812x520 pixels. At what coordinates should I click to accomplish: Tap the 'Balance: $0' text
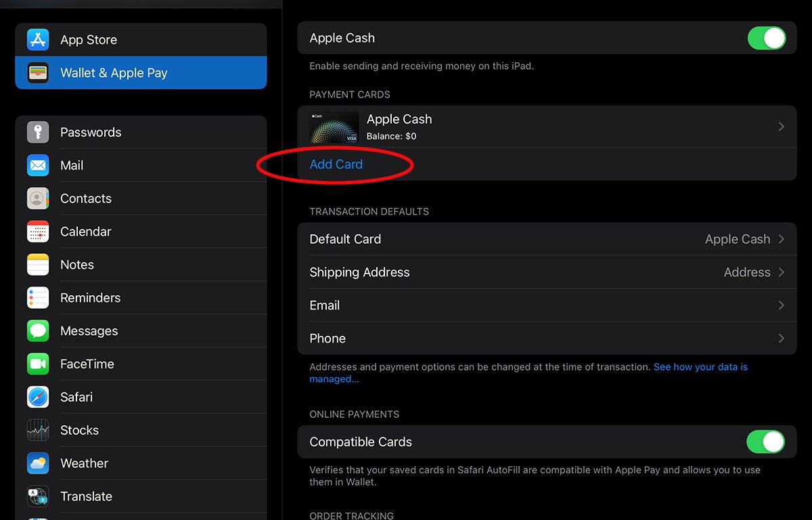392,136
